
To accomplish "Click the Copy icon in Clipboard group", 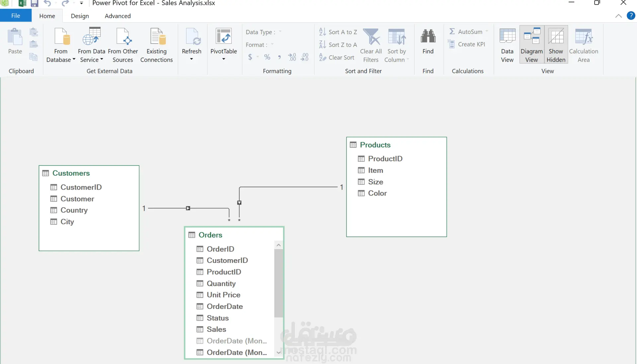I will click(x=34, y=57).
